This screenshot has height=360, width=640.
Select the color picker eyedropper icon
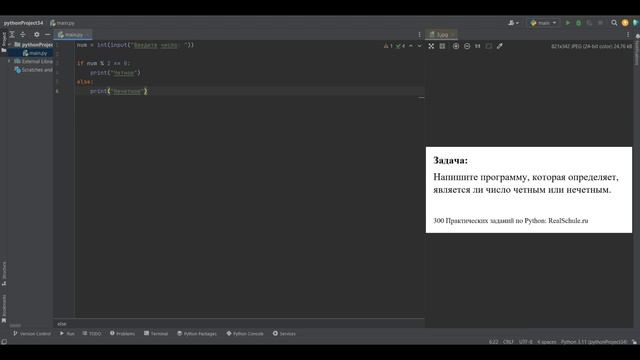500,46
